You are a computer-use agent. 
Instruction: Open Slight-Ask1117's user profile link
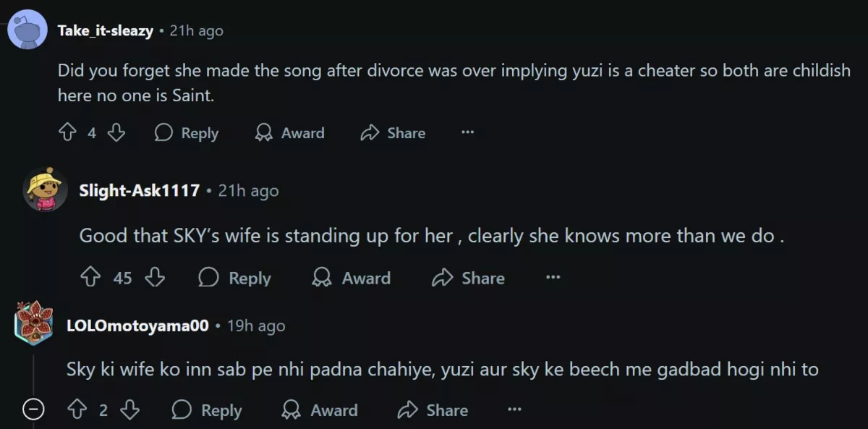[139, 191]
